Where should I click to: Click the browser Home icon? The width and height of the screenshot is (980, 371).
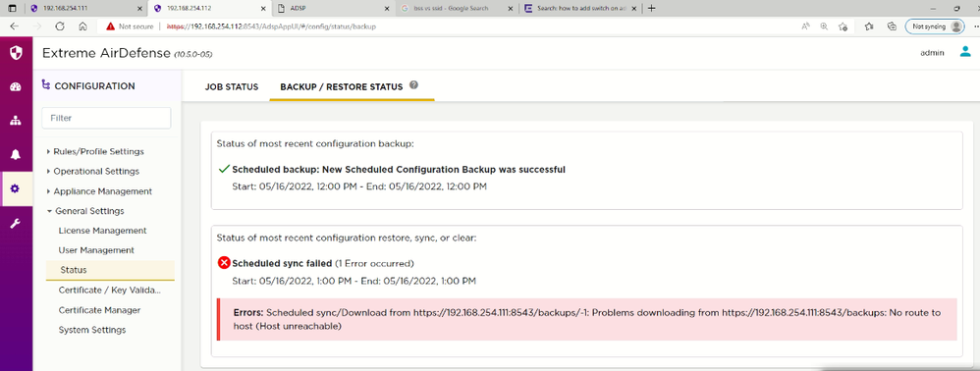pyautogui.click(x=82, y=26)
